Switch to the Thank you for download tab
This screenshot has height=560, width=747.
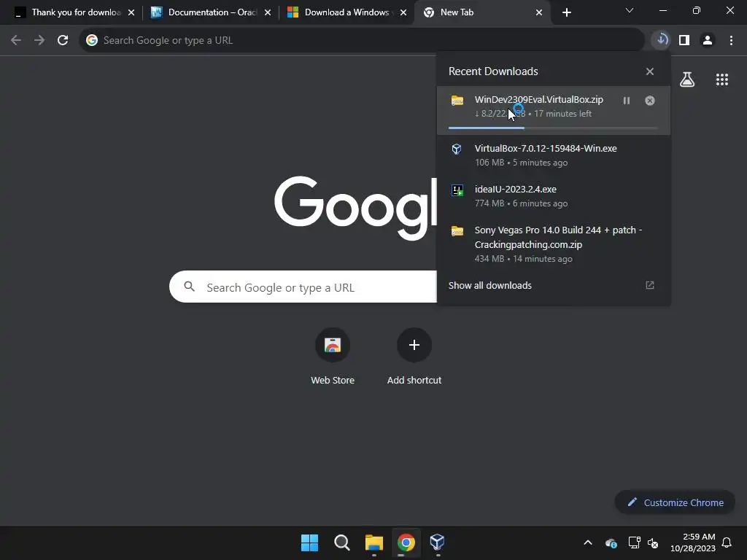click(x=75, y=12)
